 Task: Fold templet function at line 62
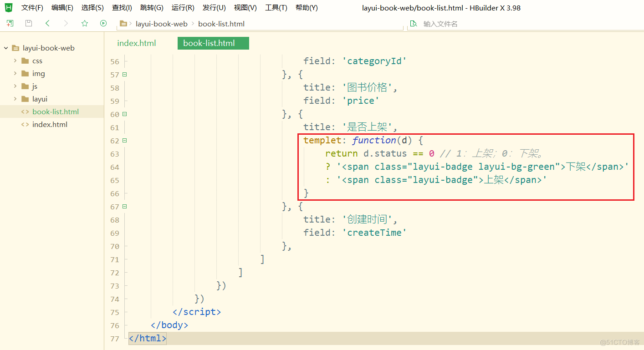click(124, 140)
